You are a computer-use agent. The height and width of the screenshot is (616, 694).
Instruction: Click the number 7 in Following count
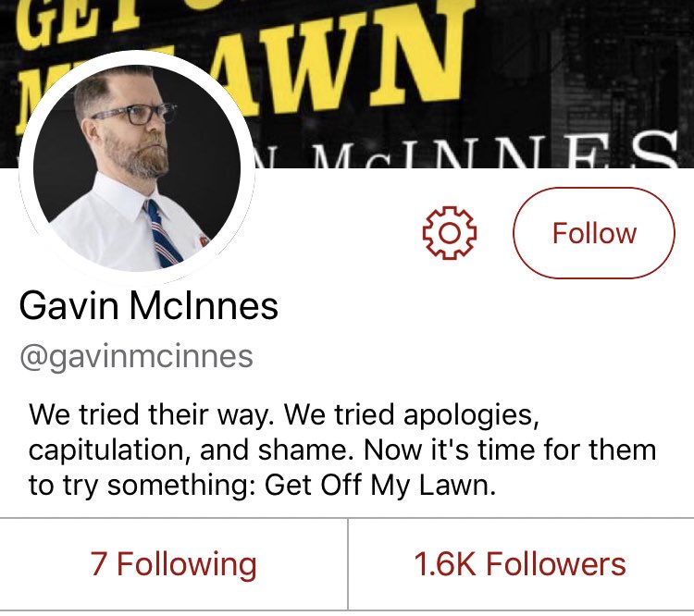click(x=98, y=564)
